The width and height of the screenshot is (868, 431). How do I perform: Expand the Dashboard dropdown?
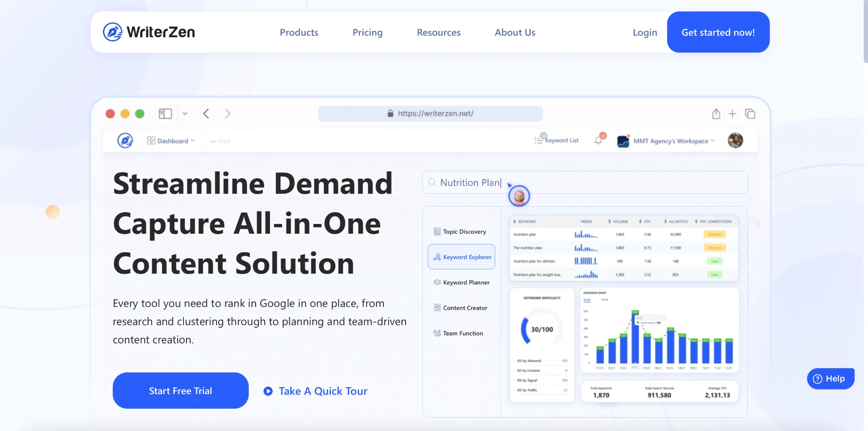coord(171,141)
